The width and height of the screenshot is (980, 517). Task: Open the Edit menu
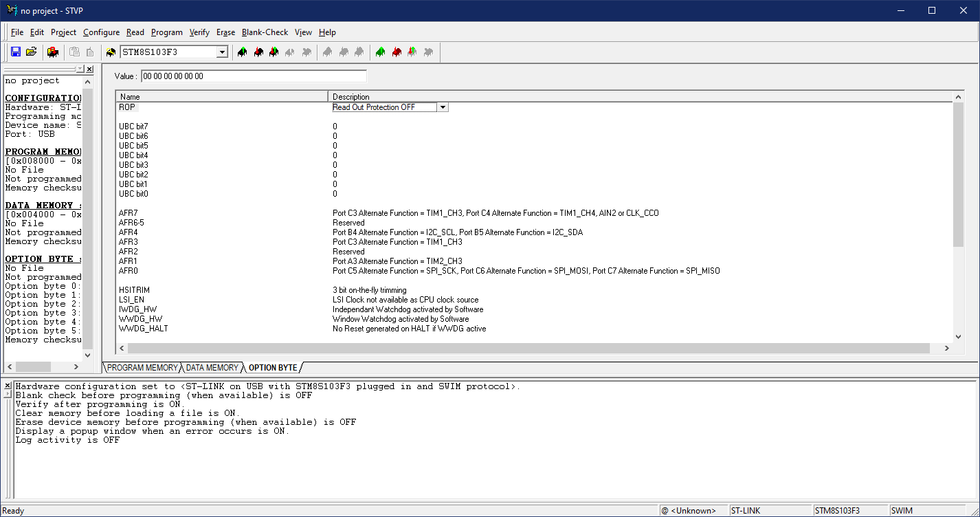pyautogui.click(x=37, y=32)
